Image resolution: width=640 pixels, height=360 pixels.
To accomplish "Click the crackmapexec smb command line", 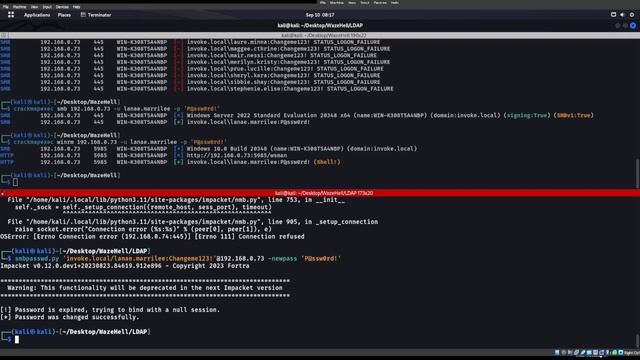I will point(111,109).
